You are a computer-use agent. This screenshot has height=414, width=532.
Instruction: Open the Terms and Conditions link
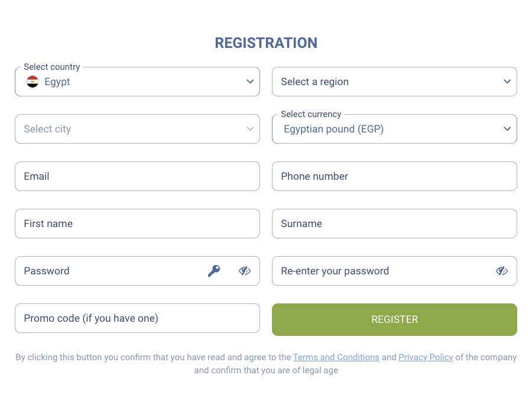click(336, 357)
